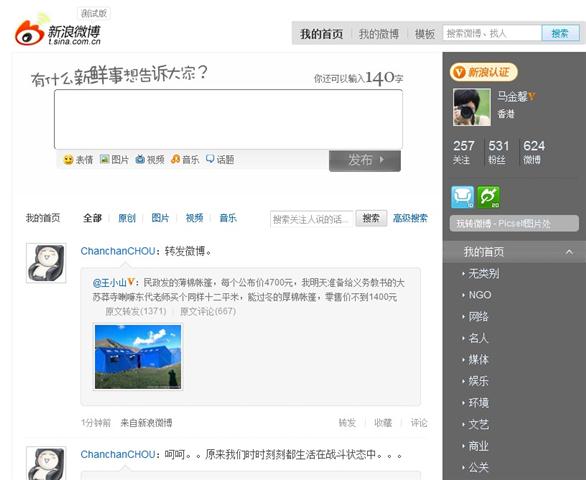This screenshot has width=586, height=480.
Task: Click the 马金馨 profile name
Action: point(512,96)
